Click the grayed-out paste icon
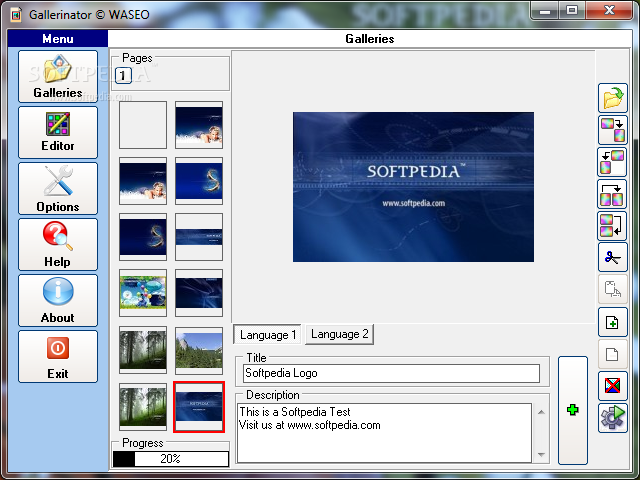 click(x=613, y=289)
